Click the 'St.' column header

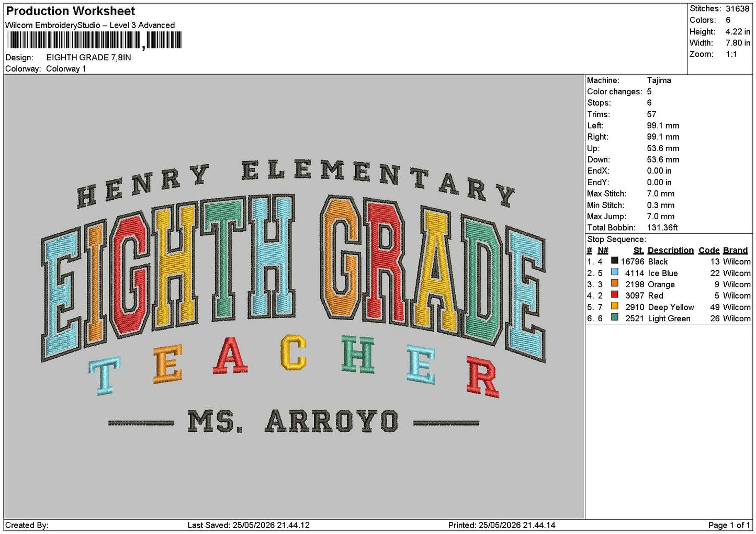[x=638, y=251]
